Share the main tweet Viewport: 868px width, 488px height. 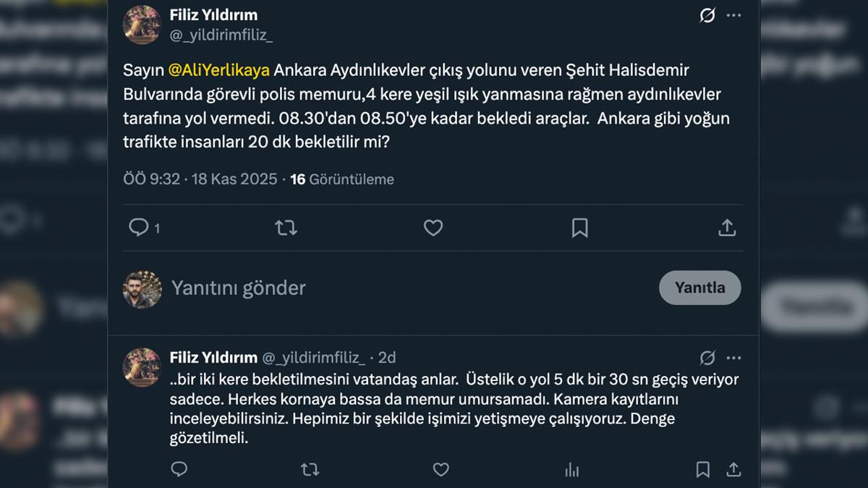tap(727, 228)
